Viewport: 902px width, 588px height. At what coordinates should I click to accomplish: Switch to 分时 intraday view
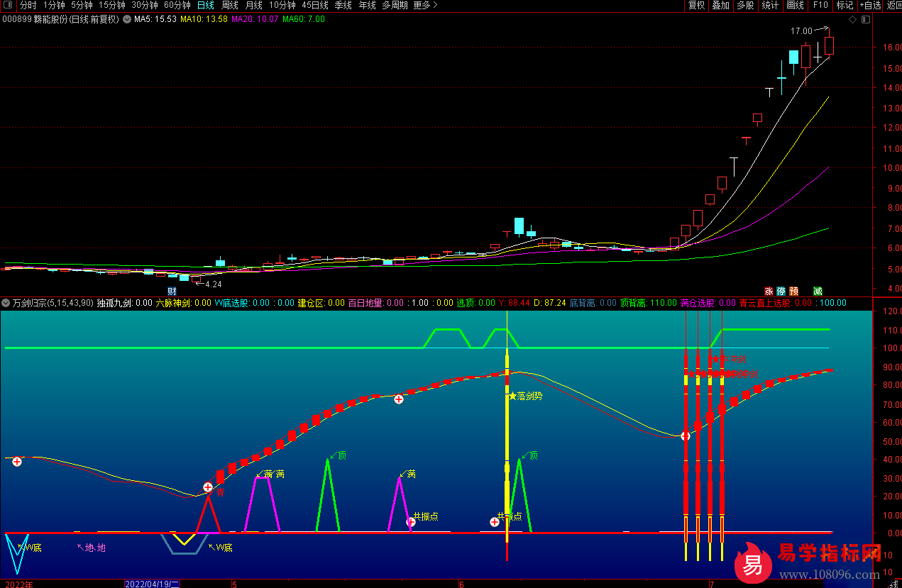[28, 5]
